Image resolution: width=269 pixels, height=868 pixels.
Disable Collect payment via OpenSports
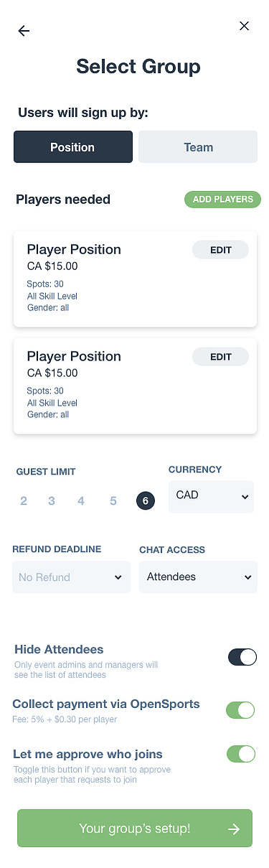(x=241, y=710)
